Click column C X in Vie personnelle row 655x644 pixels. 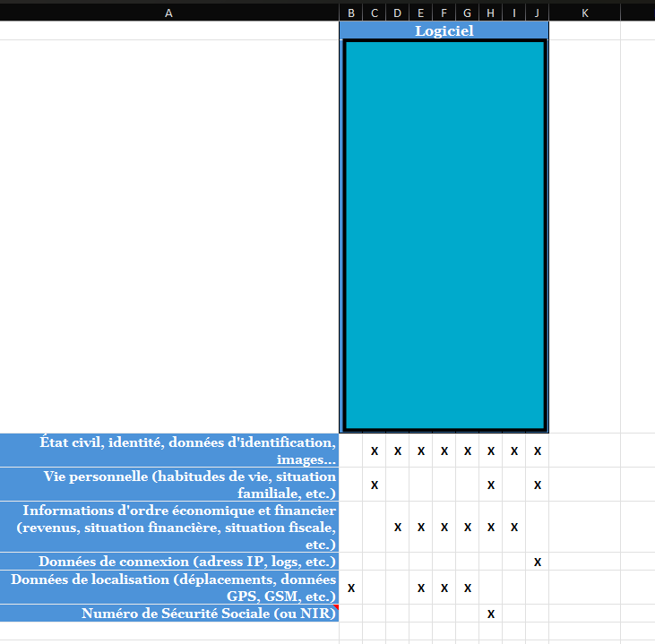[x=375, y=485]
